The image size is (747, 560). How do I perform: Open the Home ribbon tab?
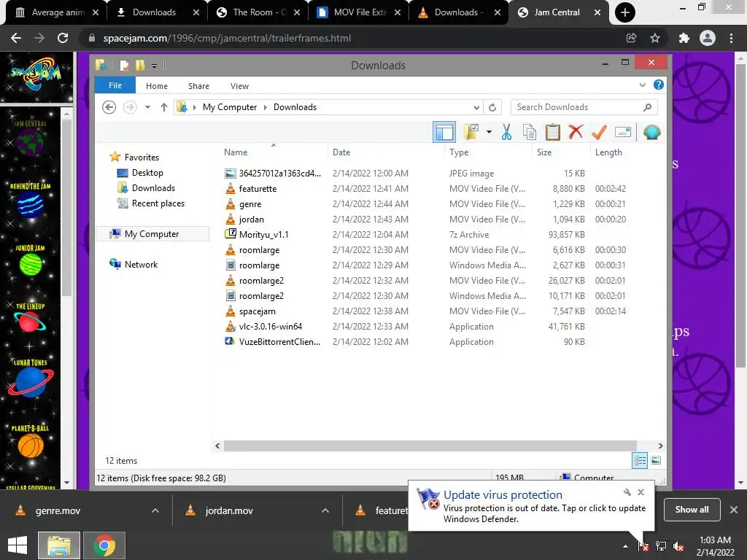tap(157, 86)
